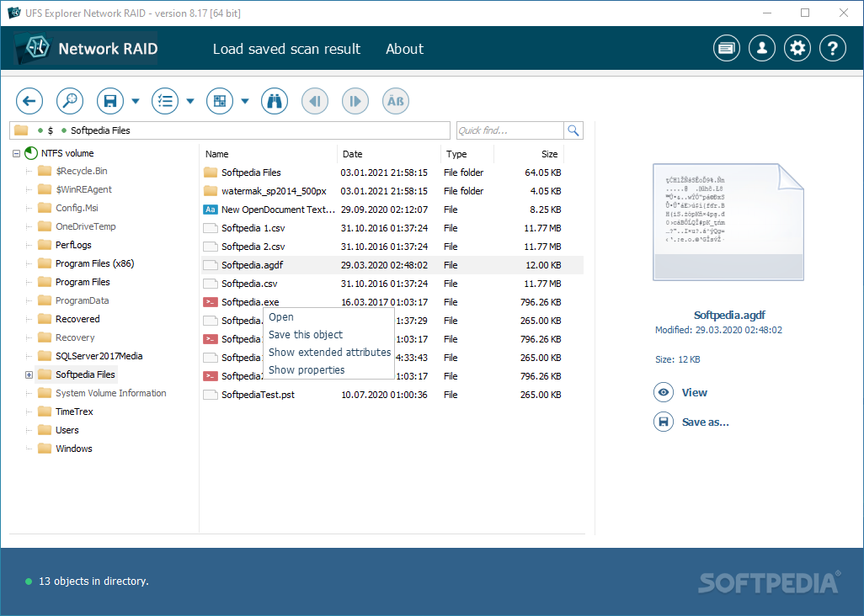This screenshot has width=864, height=616.
Task: Select Config.Msi folder in the tree
Action: pyautogui.click(x=77, y=208)
